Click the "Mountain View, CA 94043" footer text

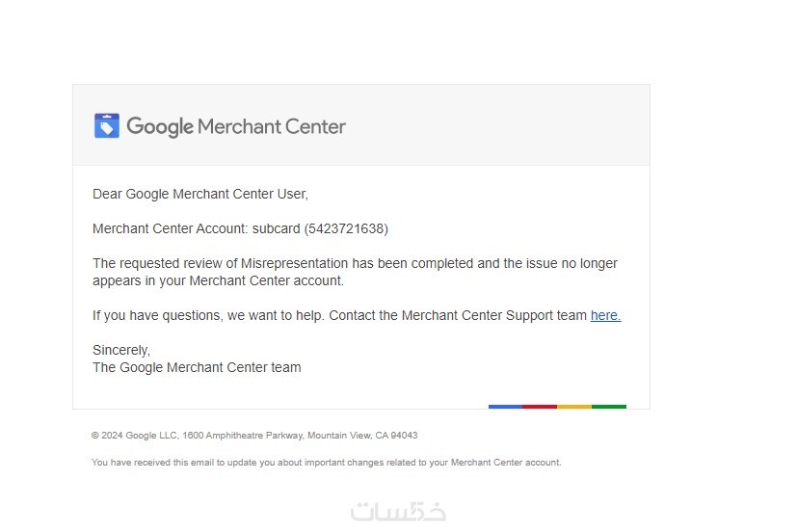(362, 436)
